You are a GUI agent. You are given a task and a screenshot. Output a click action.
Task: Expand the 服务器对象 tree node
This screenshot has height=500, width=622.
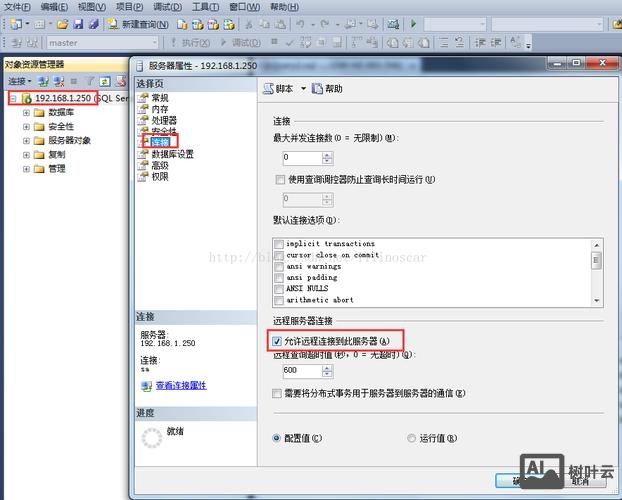pos(26,141)
